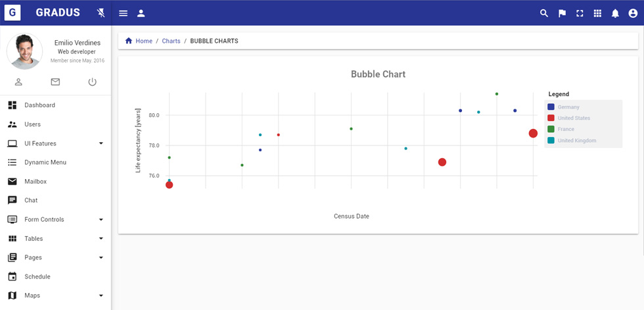Click the Gradus G logo
The height and width of the screenshot is (310, 644).
pyautogui.click(x=12, y=13)
